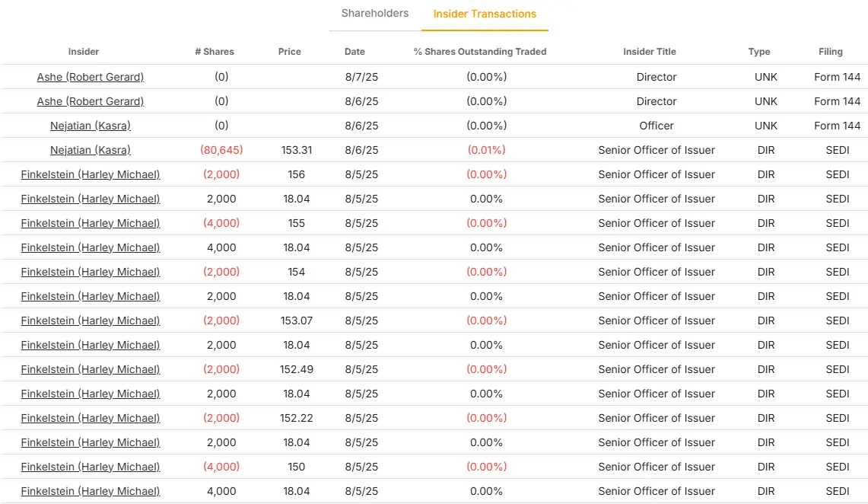Select the Finkelstein row priced at 152.49
The image size is (868, 504).
(x=434, y=369)
